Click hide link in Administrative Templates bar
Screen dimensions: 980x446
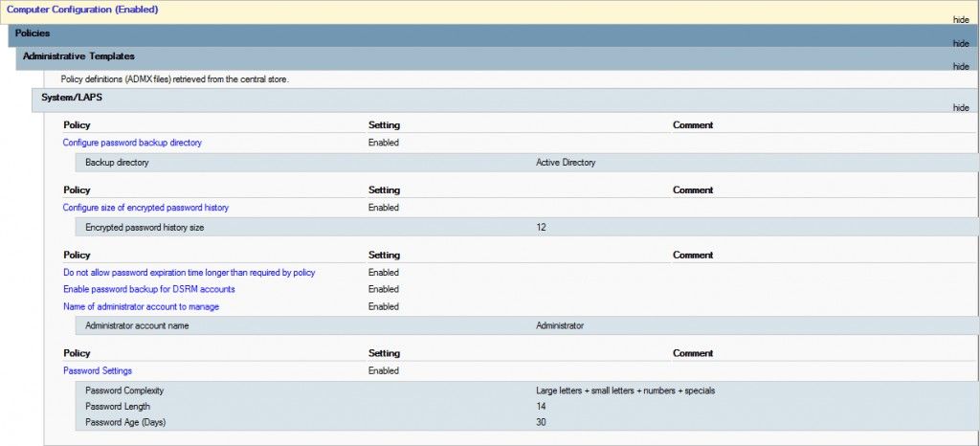point(961,66)
